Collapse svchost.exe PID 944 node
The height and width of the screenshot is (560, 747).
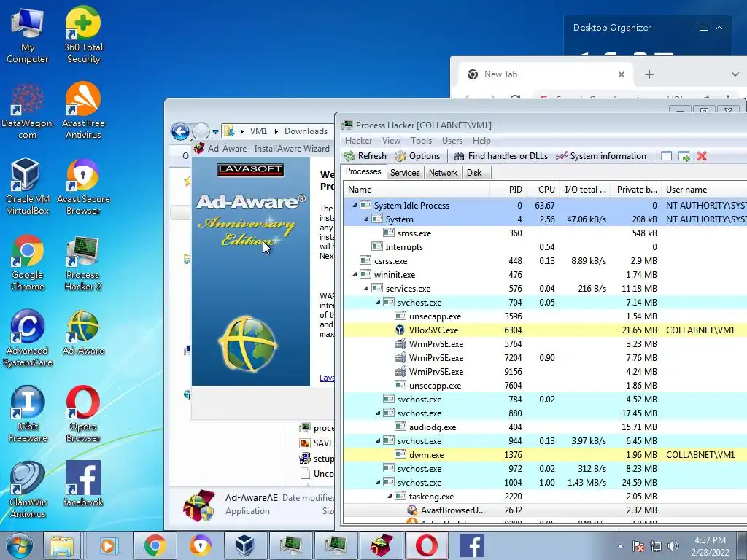pyautogui.click(x=378, y=440)
